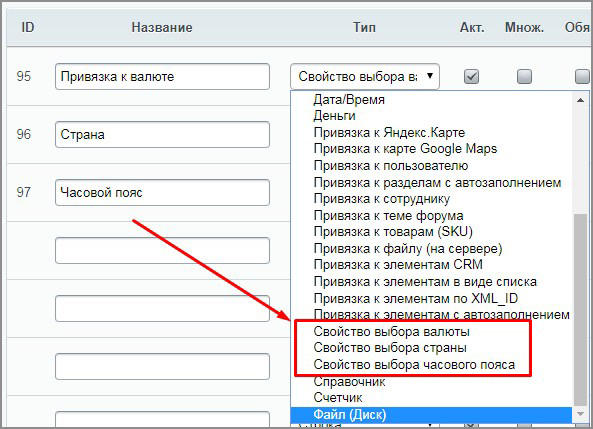The width and height of the screenshot is (593, 429).
Task: Select Привязка к товарам (SKU) option
Action: tap(393, 232)
